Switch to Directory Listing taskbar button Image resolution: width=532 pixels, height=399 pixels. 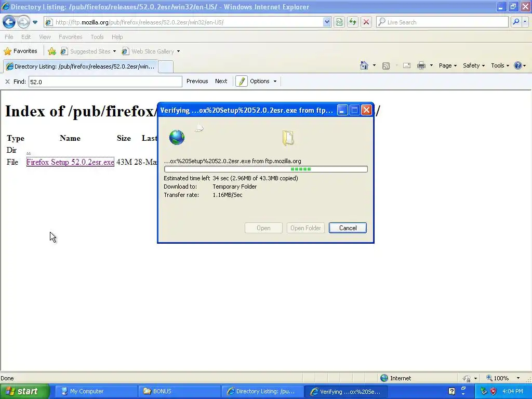[x=262, y=391]
